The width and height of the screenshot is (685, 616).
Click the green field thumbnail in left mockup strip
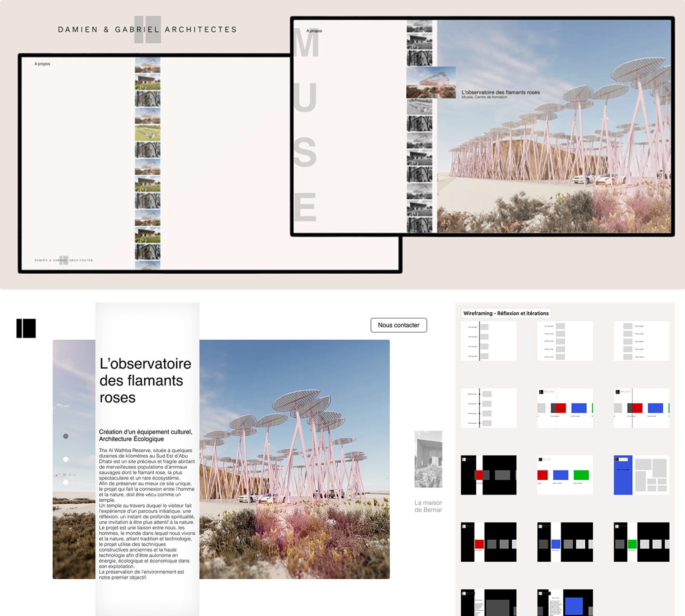[x=148, y=133]
